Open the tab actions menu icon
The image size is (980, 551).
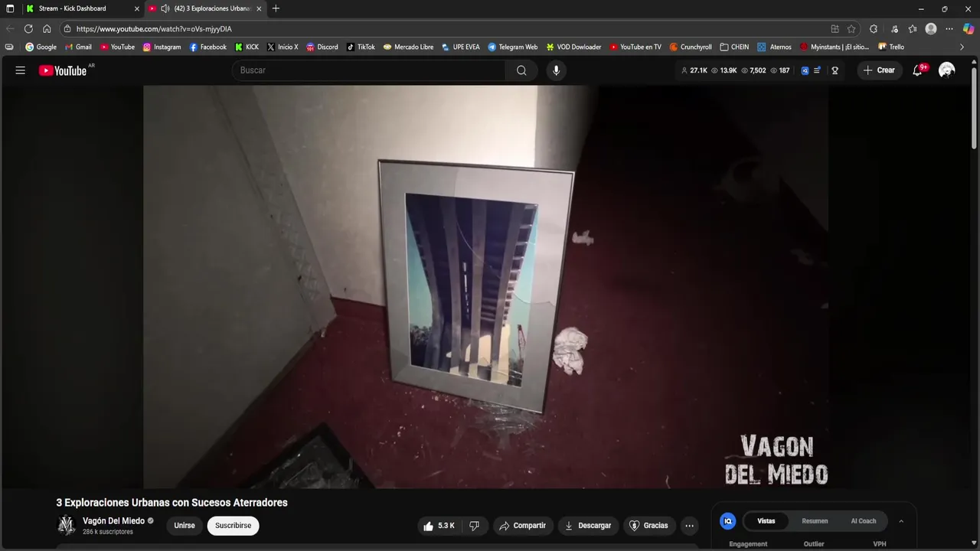tap(10, 8)
